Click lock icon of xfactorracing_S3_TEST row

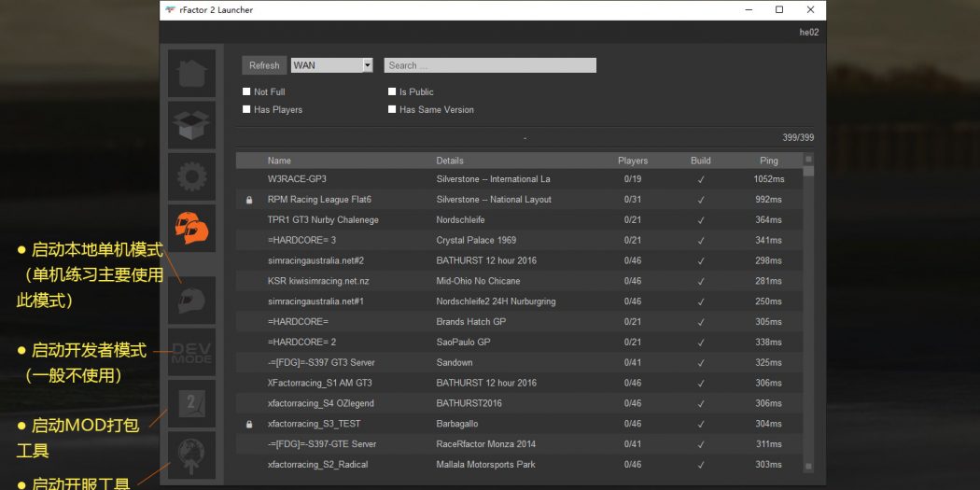tap(249, 425)
